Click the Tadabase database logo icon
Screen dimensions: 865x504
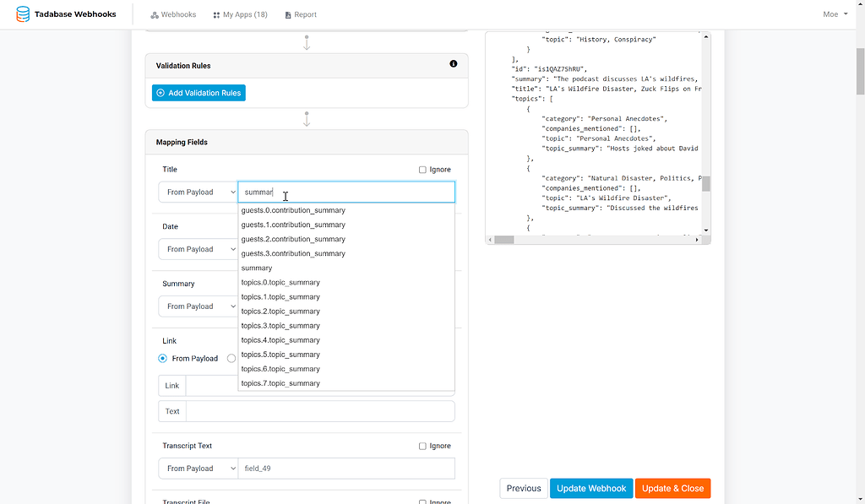(23, 14)
